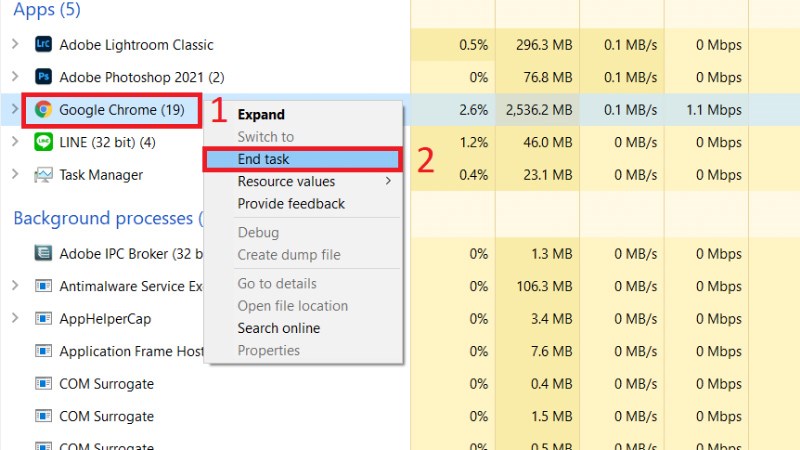800x450 pixels.
Task: Click the Google Chrome icon
Action: point(43,109)
